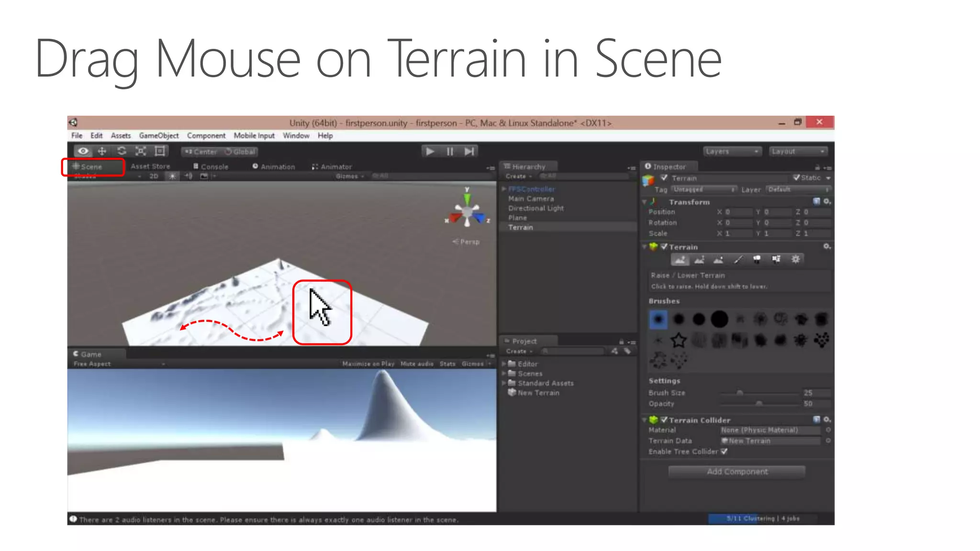Select the Paint Texture brush tool

tap(738, 260)
